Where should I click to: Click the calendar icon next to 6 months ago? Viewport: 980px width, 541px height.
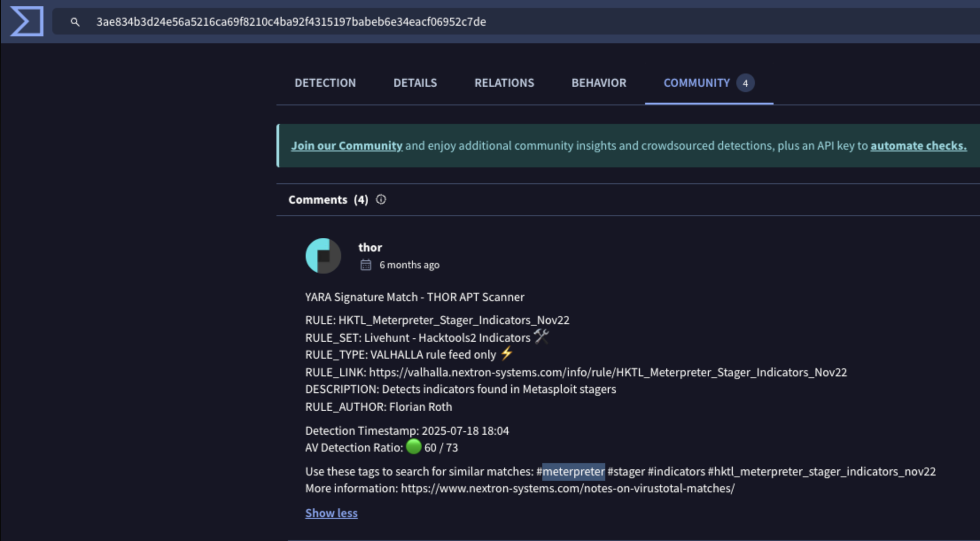[x=366, y=265]
